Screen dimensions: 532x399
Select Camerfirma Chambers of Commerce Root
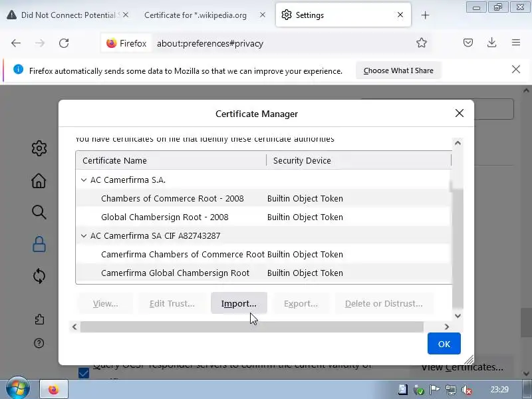pos(263,255)
